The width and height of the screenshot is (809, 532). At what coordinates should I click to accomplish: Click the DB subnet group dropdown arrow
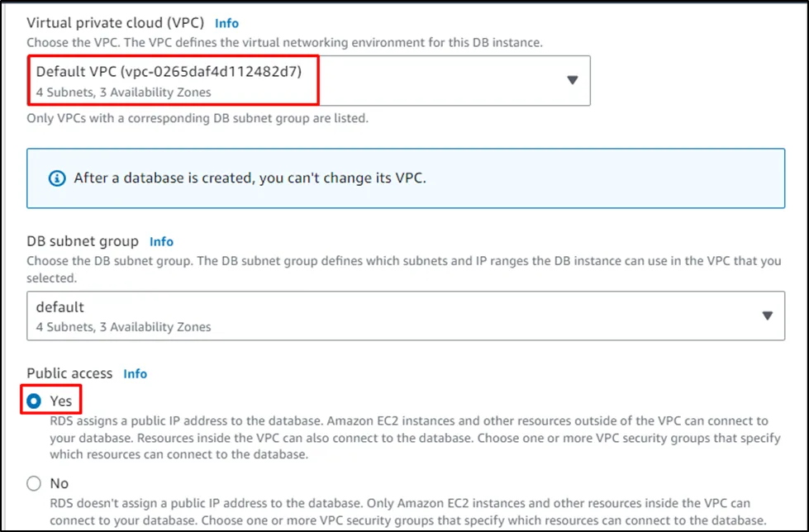[x=767, y=316]
